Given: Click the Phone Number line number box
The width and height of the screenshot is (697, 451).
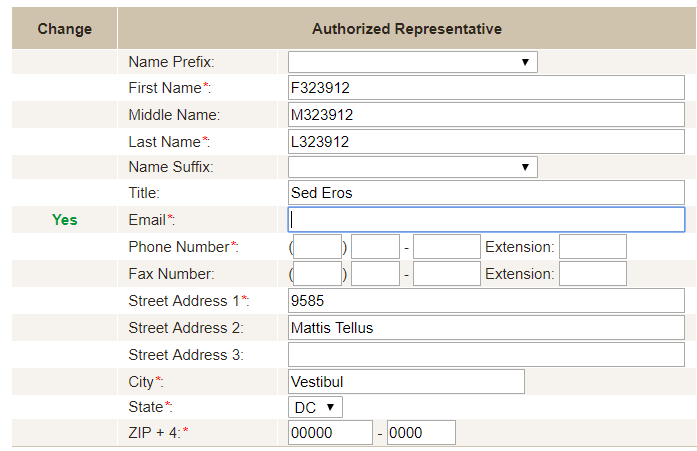Looking at the screenshot, I should [447, 247].
